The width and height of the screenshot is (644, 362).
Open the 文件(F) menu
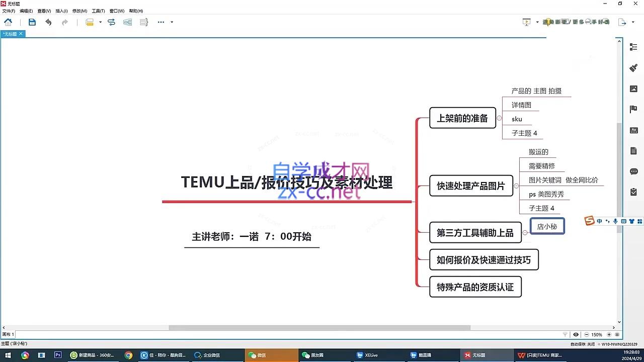click(x=9, y=11)
